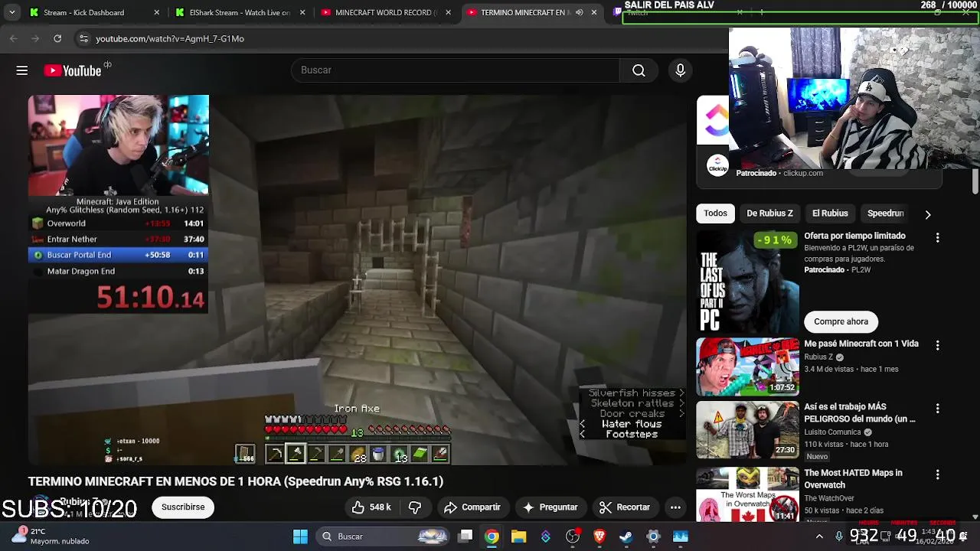Open The Most HATED Maps in Overwatch title
Image resolution: width=980 pixels, height=551 pixels.
click(853, 479)
